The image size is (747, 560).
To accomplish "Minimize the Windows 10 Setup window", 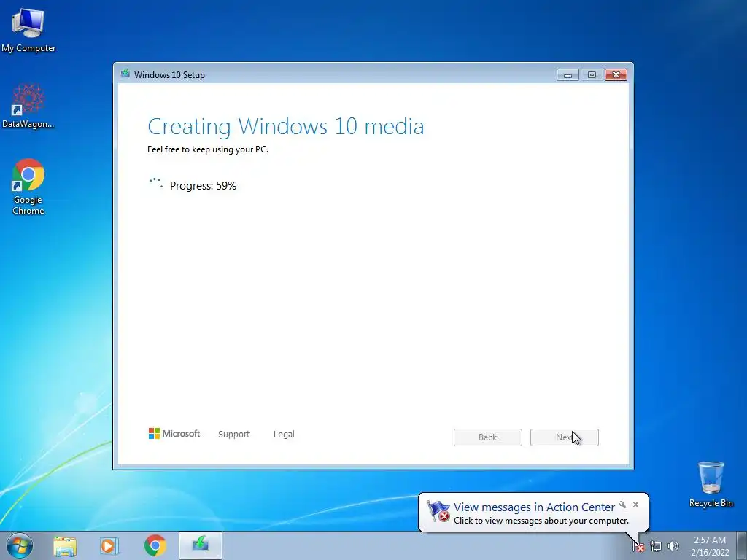I will (x=568, y=75).
